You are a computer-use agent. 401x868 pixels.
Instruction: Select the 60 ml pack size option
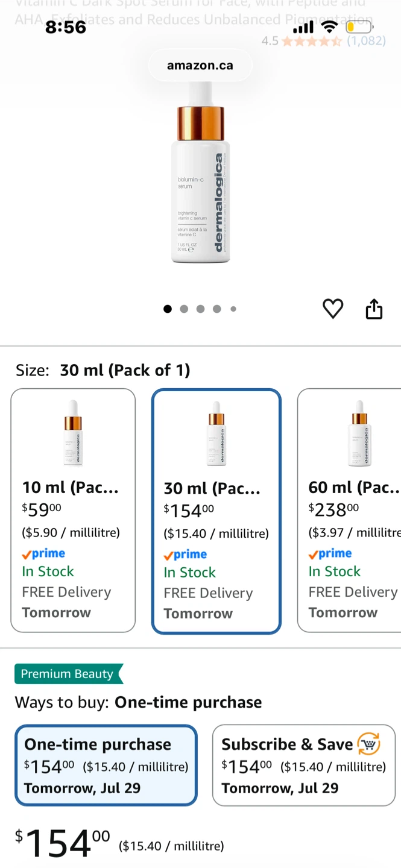pos(349,511)
